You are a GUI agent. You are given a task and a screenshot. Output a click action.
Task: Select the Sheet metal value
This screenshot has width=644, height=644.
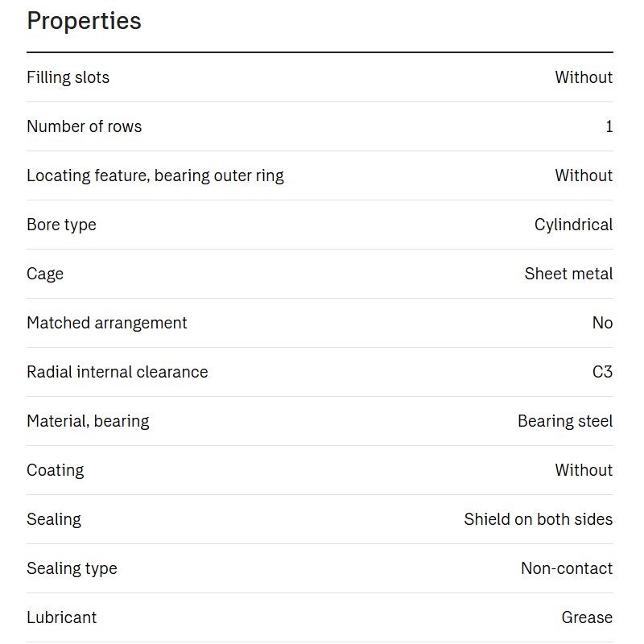568,274
